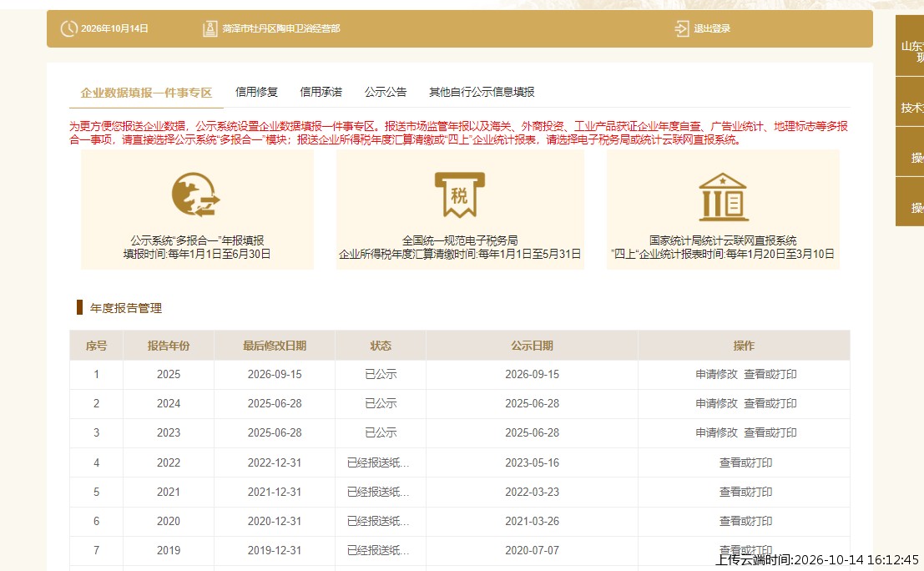The image size is (924, 571).
Task: Click the report year 2019 cell
Action: (x=169, y=550)
